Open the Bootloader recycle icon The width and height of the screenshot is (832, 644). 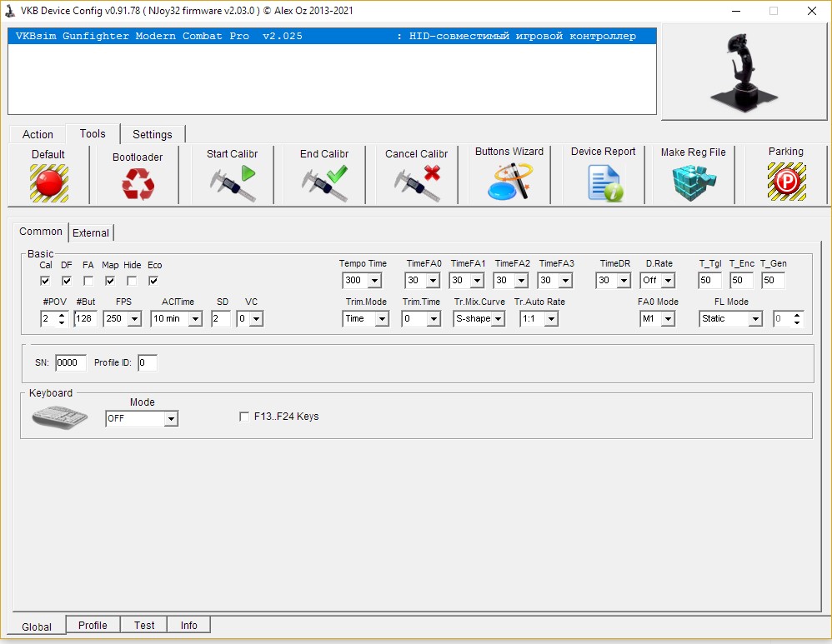click(138, 184)
